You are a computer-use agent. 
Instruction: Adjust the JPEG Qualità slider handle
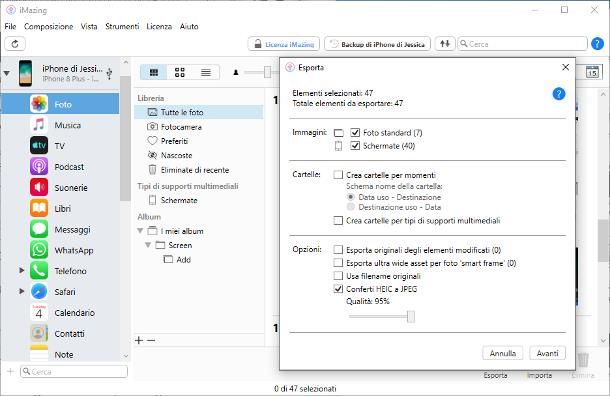tap(411, 316)
